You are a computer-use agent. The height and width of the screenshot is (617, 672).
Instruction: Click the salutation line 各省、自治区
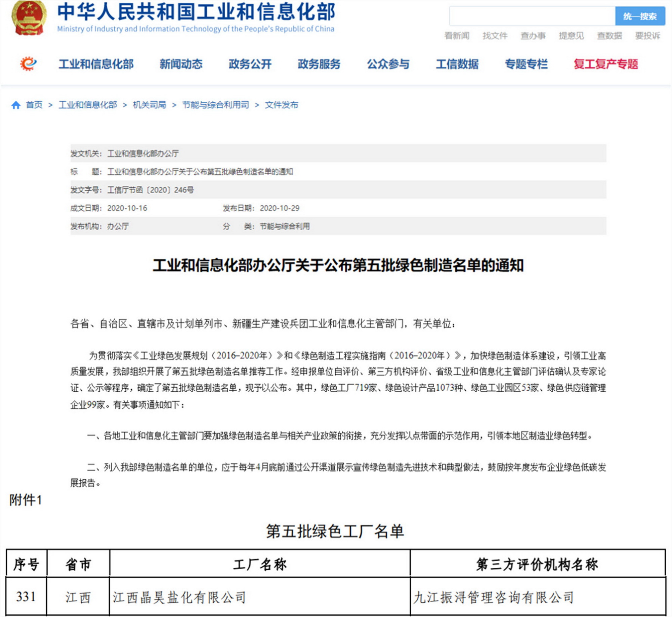pos(263,324)
